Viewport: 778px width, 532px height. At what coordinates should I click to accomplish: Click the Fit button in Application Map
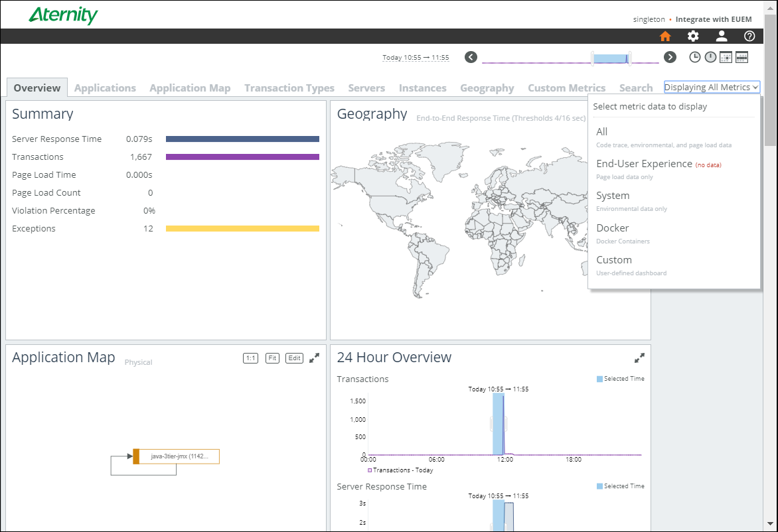[272, 358]
